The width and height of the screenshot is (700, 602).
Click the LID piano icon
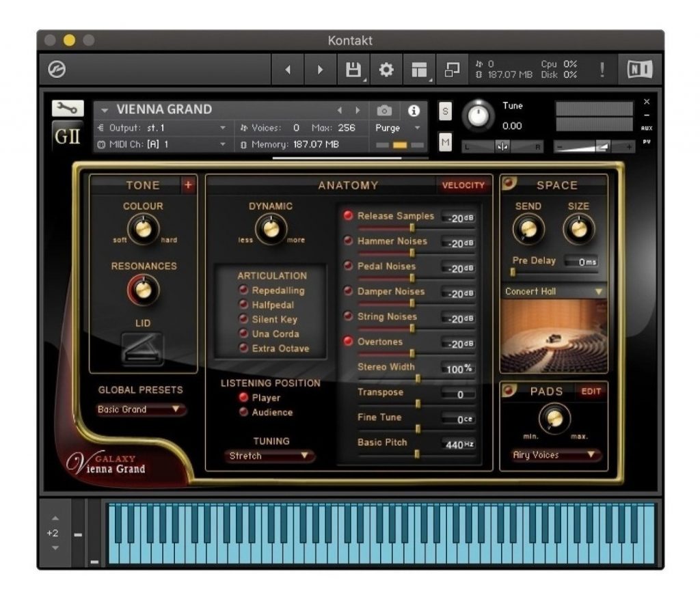pos(142,348)
